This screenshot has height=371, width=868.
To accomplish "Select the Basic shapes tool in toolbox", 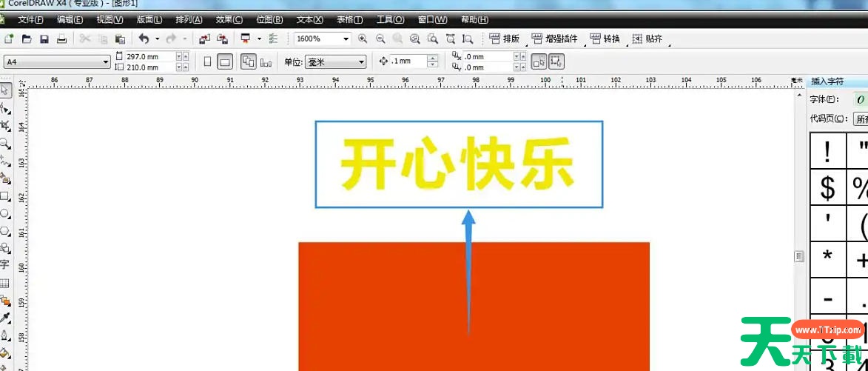I will [5, 247].
